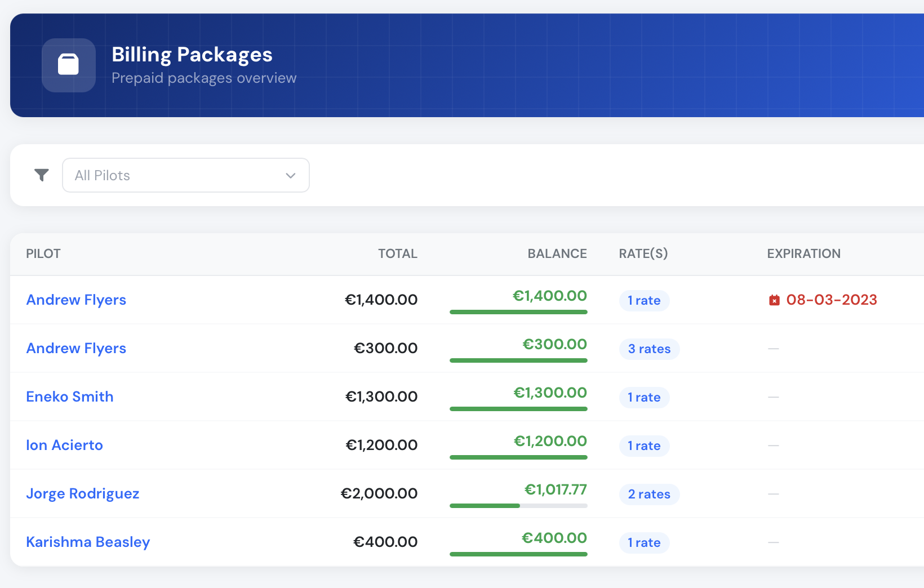Open Ion Acierto pilot link
This screenshot has height=588, width=924.
click(65, 445)
